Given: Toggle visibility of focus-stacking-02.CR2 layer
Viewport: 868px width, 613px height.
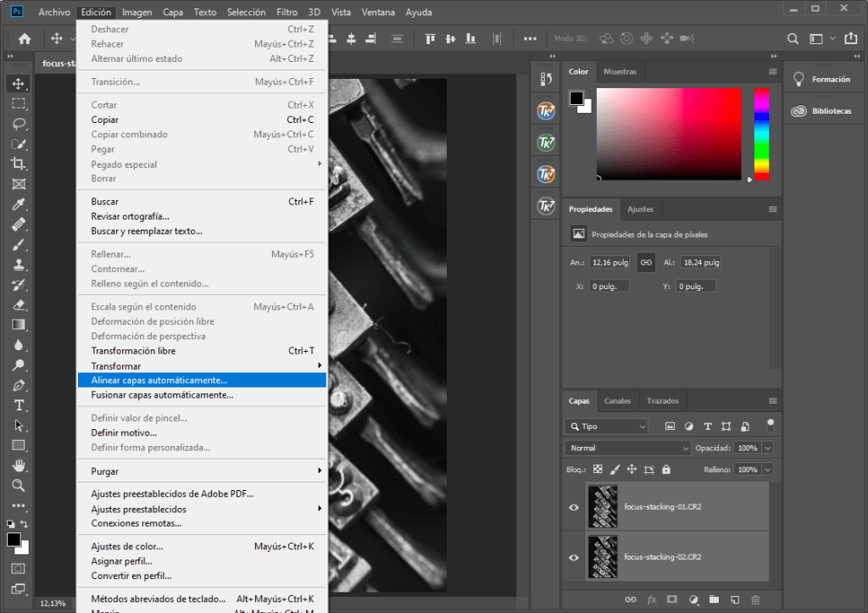Looking at the screenshot, I should point(574,557).
